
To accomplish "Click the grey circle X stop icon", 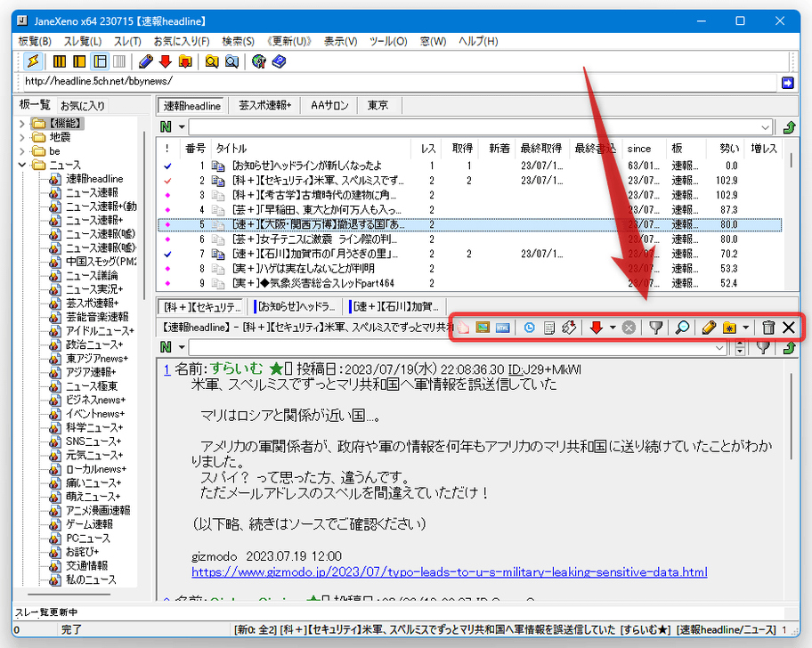I will tap(629, 327).
